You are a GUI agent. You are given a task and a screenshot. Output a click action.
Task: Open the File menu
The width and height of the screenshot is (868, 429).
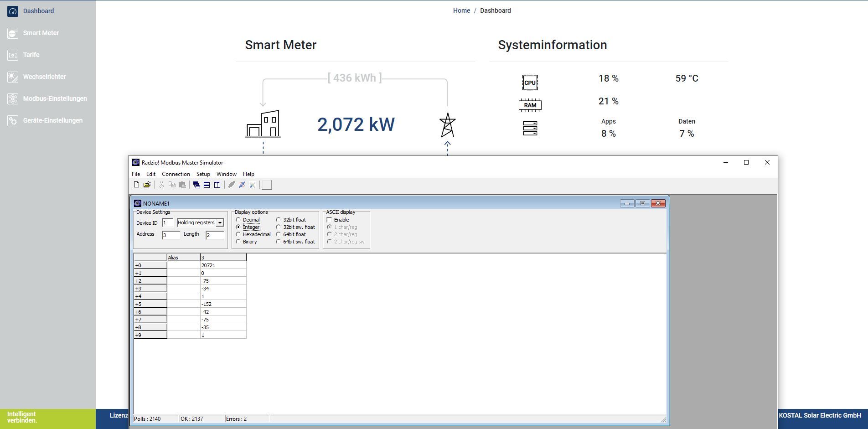coord(136,174)
